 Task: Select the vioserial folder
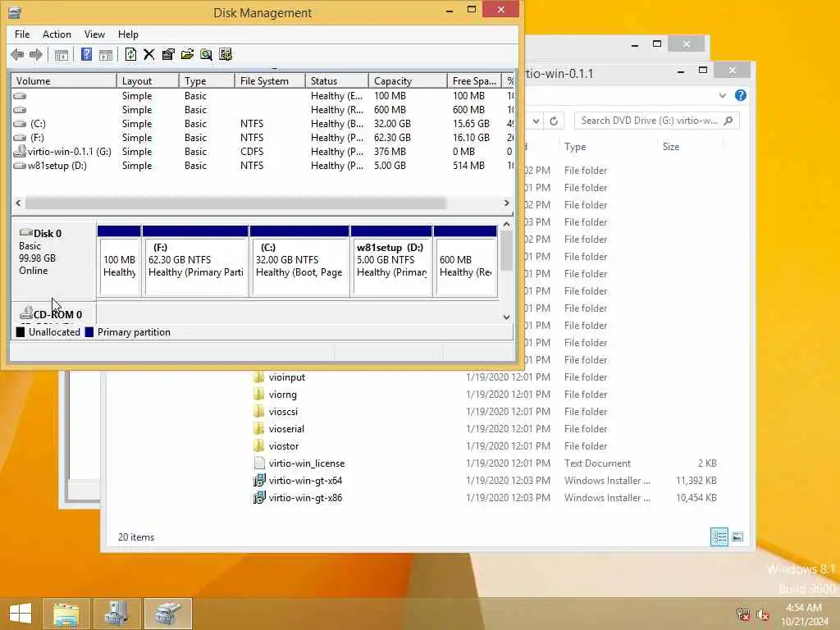pos(286,428)
